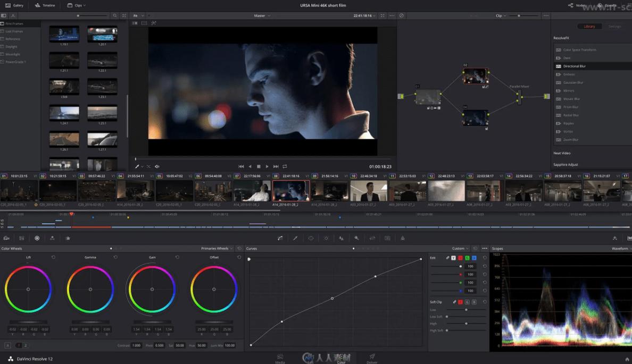
Task: Click the gallery search magnifier icon
Action: point(115,16)
